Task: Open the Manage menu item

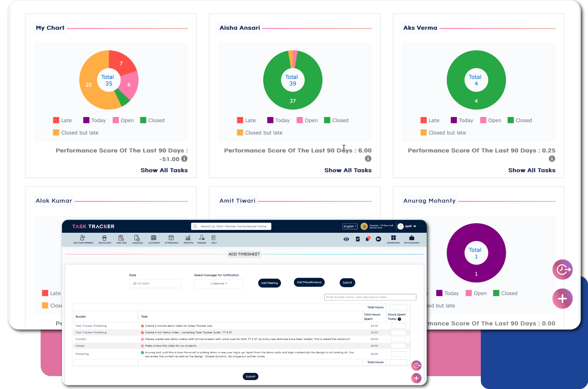Action: click(x=202, y=239)
